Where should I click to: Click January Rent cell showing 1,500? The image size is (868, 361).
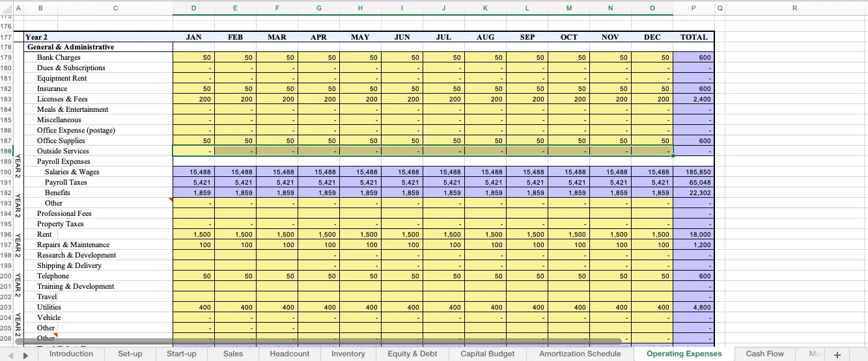click(193, 234)
